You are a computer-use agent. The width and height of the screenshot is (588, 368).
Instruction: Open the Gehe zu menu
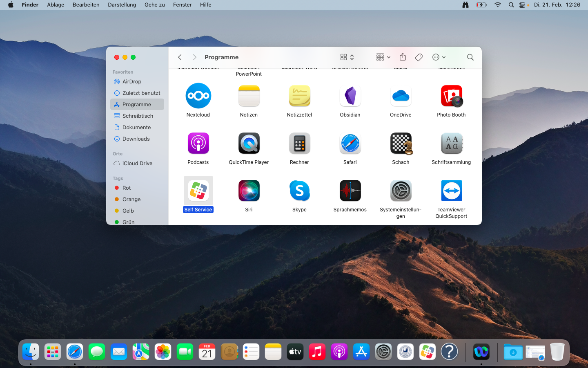pos(155,5)
